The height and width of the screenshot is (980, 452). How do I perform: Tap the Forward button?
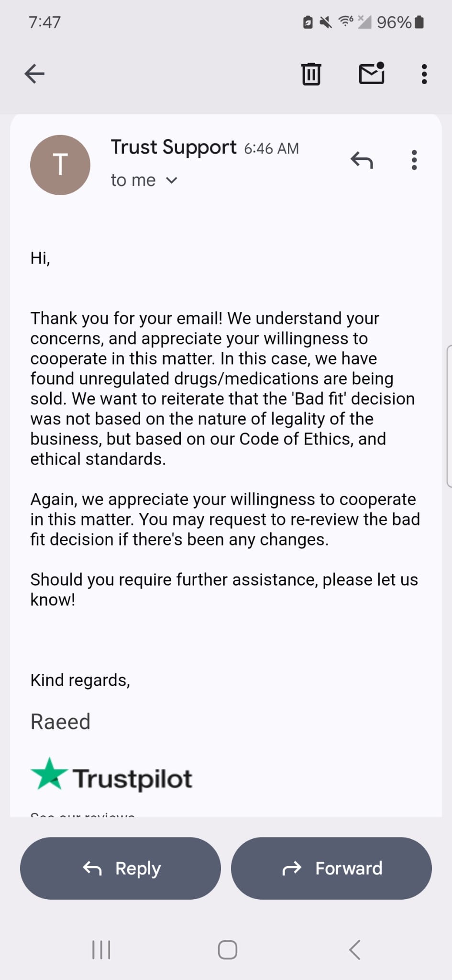click(331, 869)
